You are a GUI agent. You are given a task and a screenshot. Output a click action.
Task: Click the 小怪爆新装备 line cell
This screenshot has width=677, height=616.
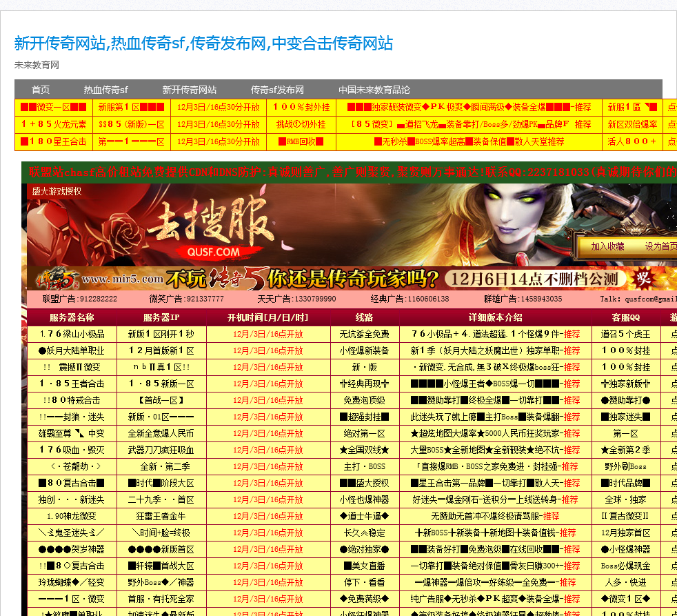pos(364,350)
